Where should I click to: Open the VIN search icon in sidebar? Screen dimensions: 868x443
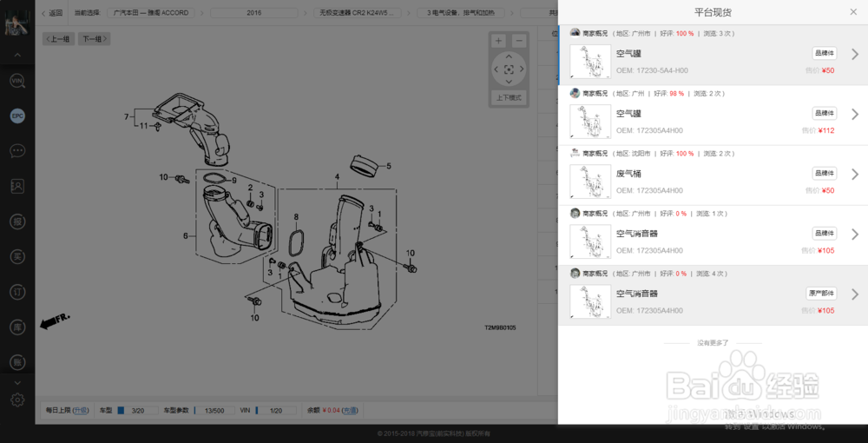point(17,82)
